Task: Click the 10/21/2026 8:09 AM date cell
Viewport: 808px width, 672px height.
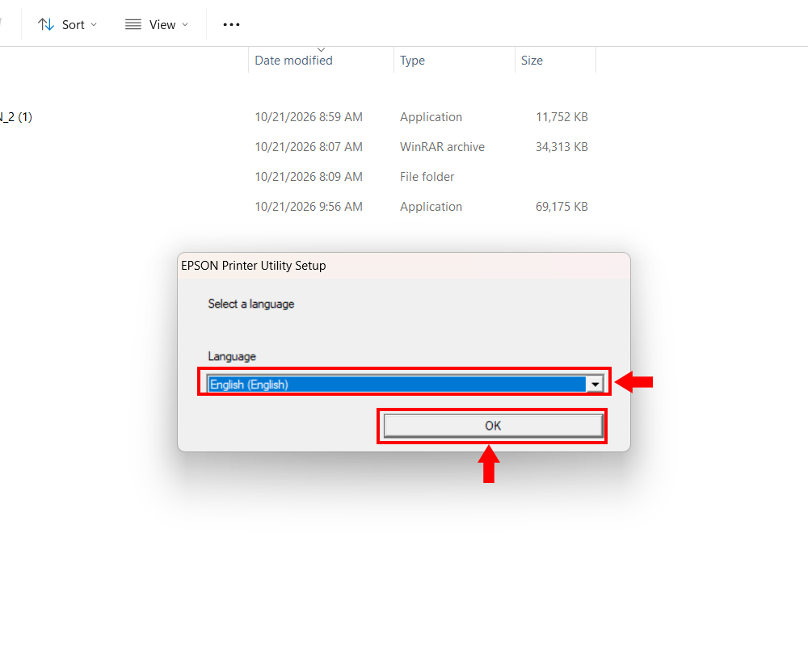Action: pos(309,177)
